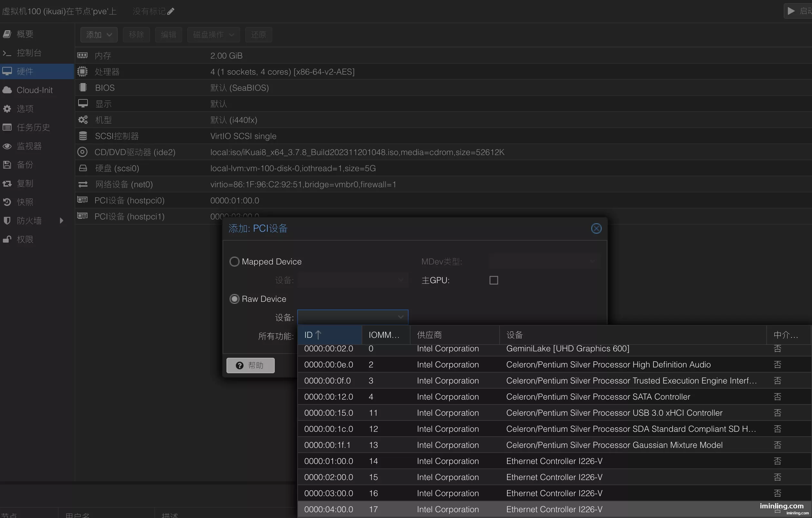The image size is (812, 518).
Task: Click the display icon for 显示
Action: pyautogui.click(x=83, y=104)
